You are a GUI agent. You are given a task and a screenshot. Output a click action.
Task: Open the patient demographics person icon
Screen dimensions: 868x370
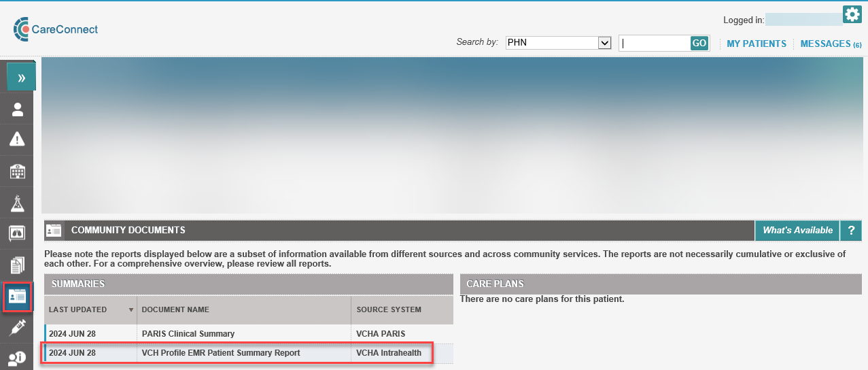(17, 110)
